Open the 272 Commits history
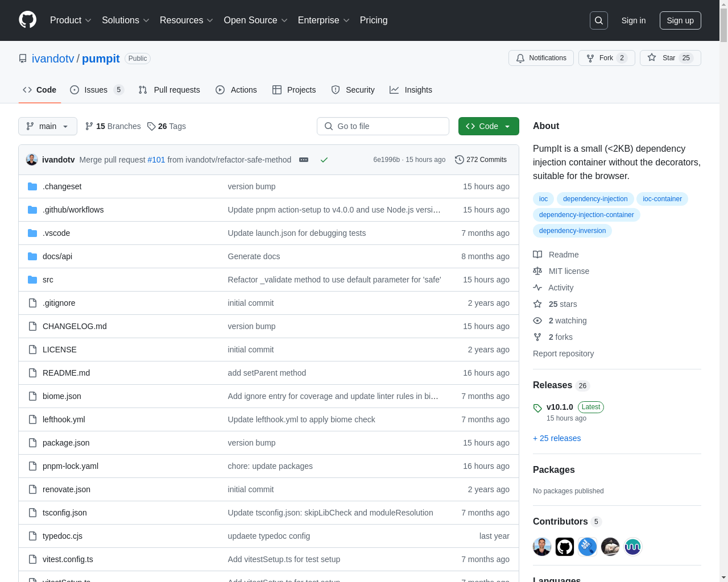Image resolution: width=728 pixels, height=582 pixels. [x=481, y=160]
